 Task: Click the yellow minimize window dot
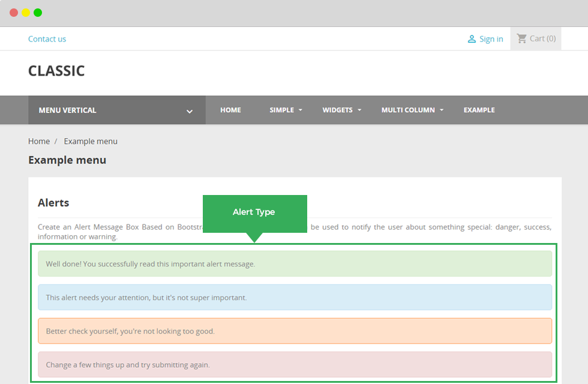click(x=26, y=13)
